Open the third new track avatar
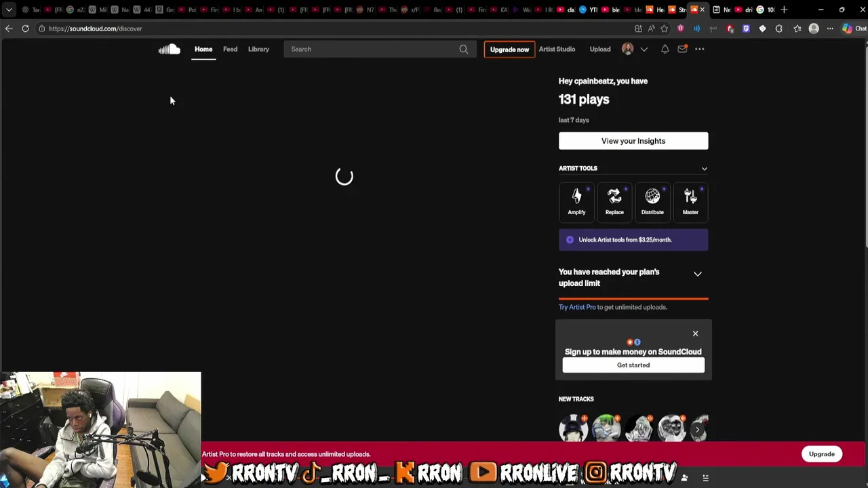The width and height of the screenshot is (868, 488). point(639,429)
